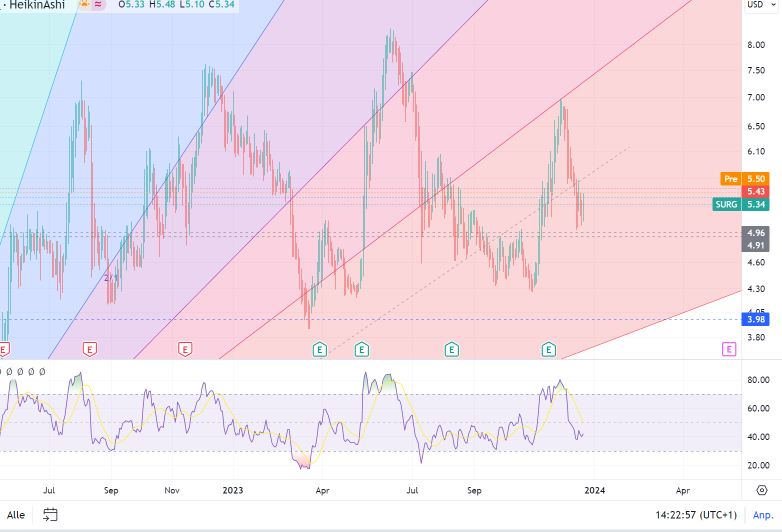The height and width of the screenshot is (532, 782).
Task: Click the green earnings marker near Nov 2023
Action: (x=548, y=349)
